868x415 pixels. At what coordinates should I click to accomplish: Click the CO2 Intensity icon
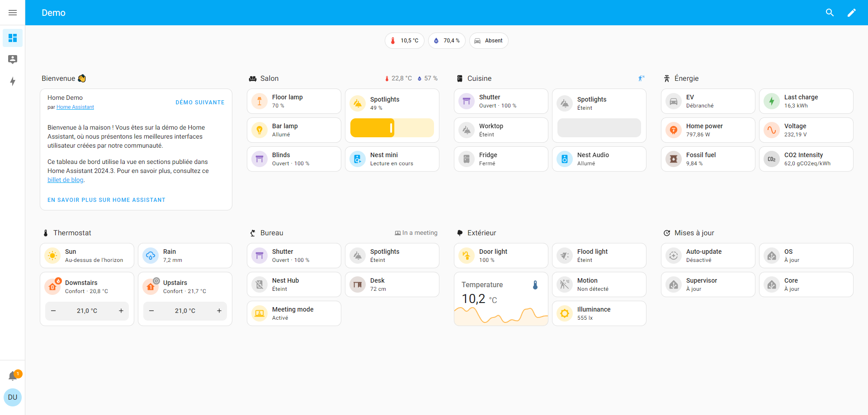(x=772, y=159)
